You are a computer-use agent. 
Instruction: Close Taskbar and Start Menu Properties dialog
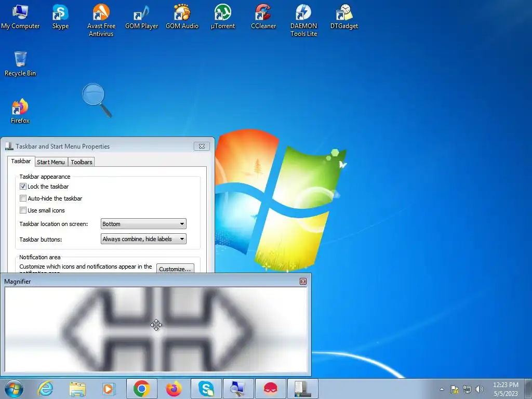tap(202, 146)
